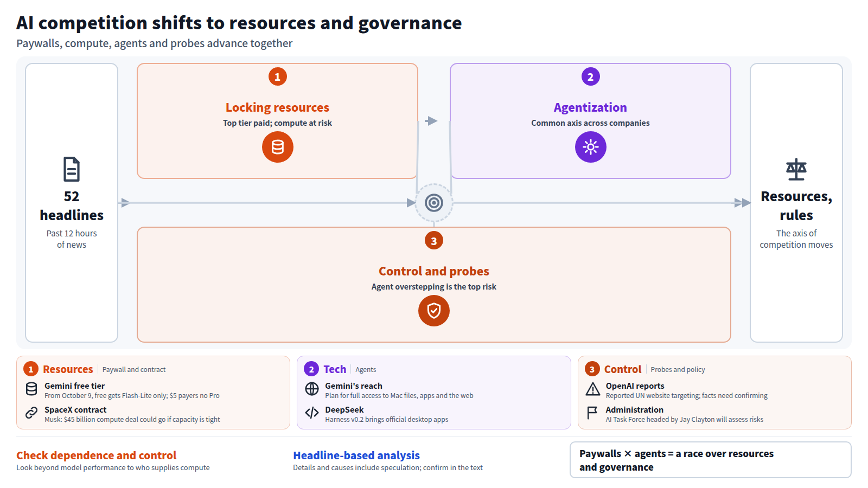Click the Headline-based analysis heading
The height and width of the screenshot is (488, 868).
click(356, 455)
